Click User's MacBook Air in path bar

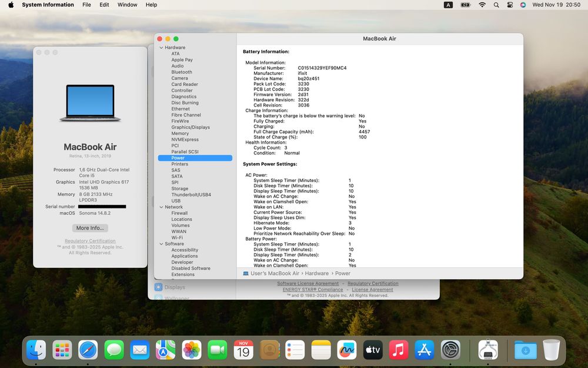pyautogui.click(x=275, y=273)
